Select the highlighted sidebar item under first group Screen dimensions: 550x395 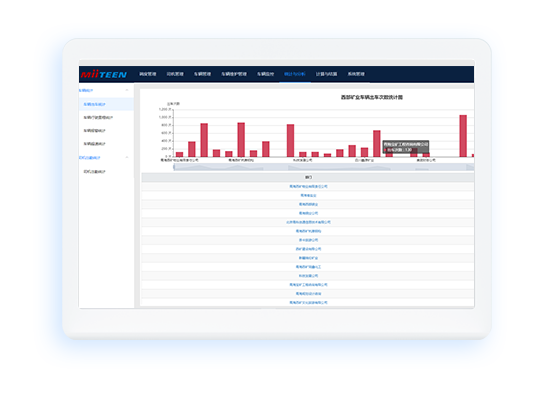[106, 104]
